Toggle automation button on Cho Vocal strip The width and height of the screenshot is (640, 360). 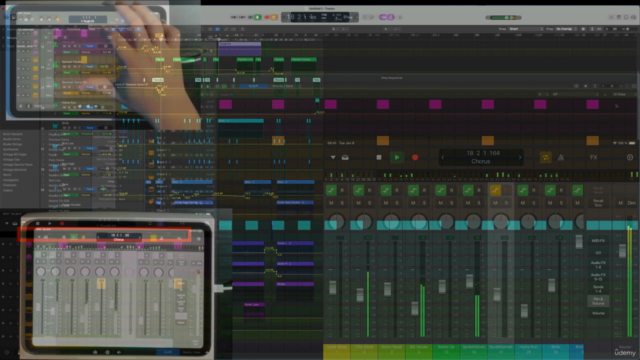[358, 190]
